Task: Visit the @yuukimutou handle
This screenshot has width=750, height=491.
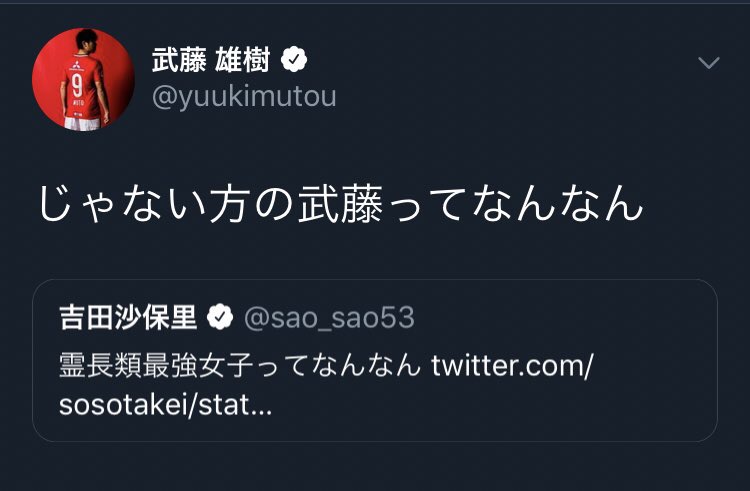Action: pos(243,97)
